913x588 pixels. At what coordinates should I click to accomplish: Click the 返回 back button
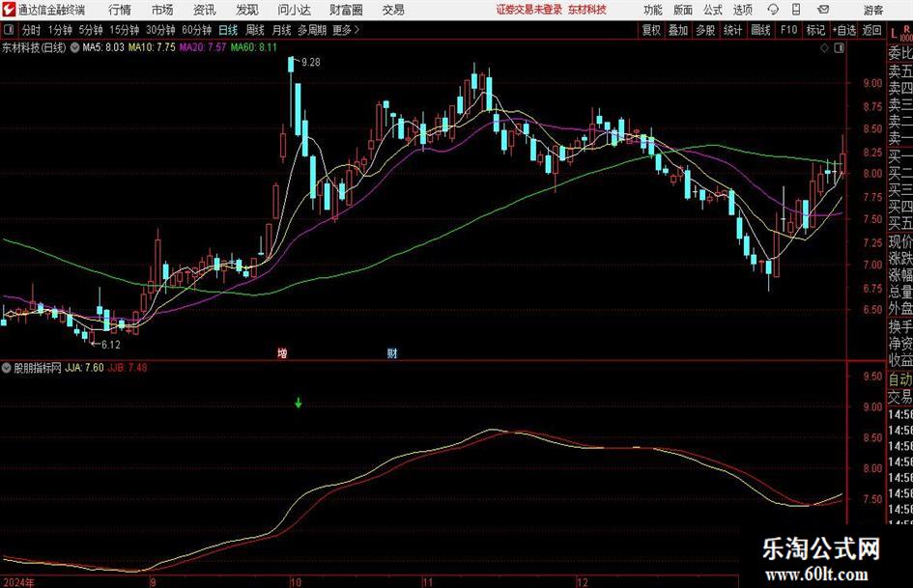point(872,30)
